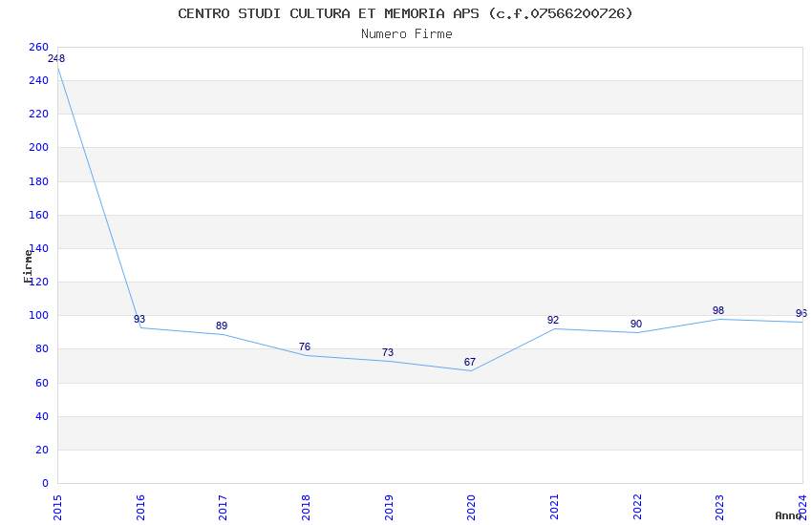Click the Firme y-axis title

pos(28,266)
